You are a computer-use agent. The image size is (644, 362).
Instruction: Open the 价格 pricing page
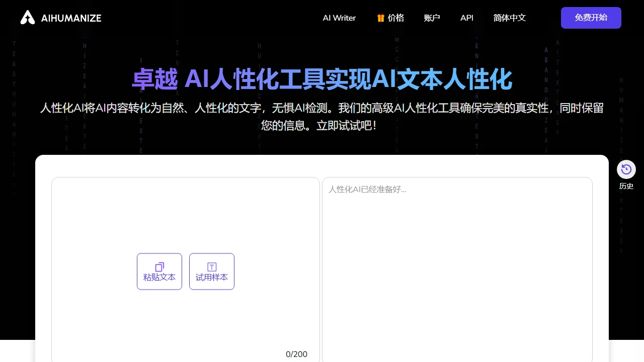[396, 18]
